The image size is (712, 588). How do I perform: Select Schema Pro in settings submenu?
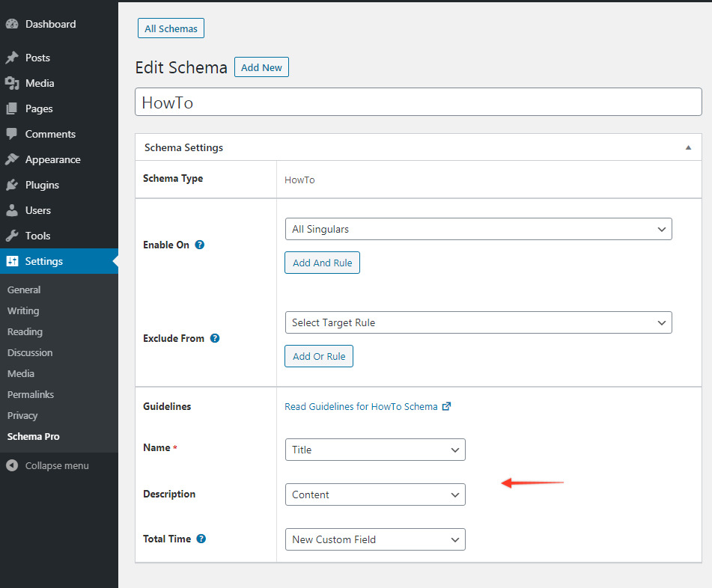coord(33,436)
